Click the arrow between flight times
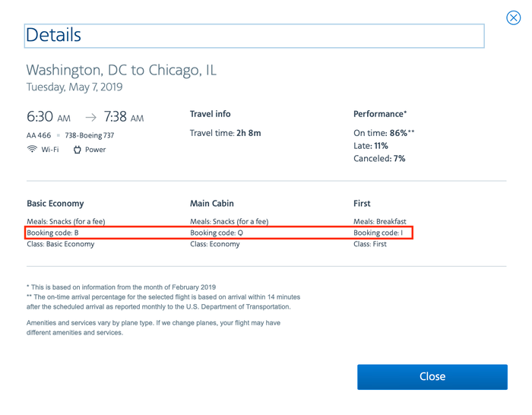The height and width of the screenshot is (415, 532). (x=90, y=118)
